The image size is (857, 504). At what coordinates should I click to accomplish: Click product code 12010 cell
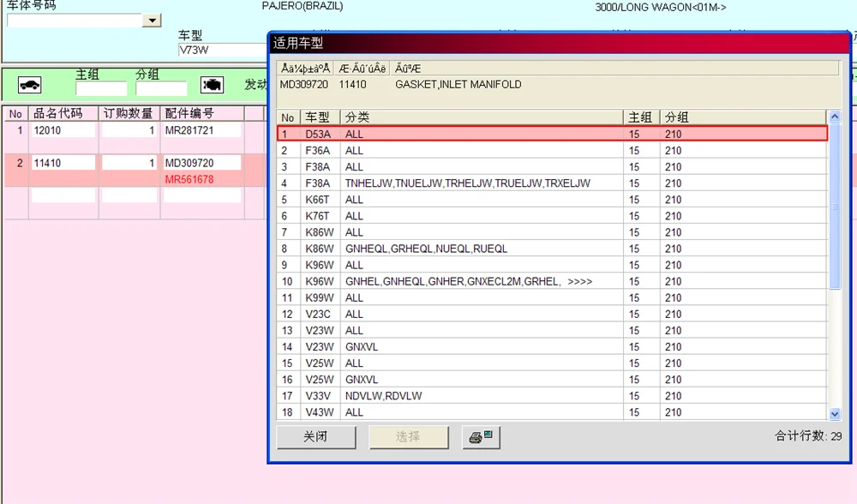point(63,130)
